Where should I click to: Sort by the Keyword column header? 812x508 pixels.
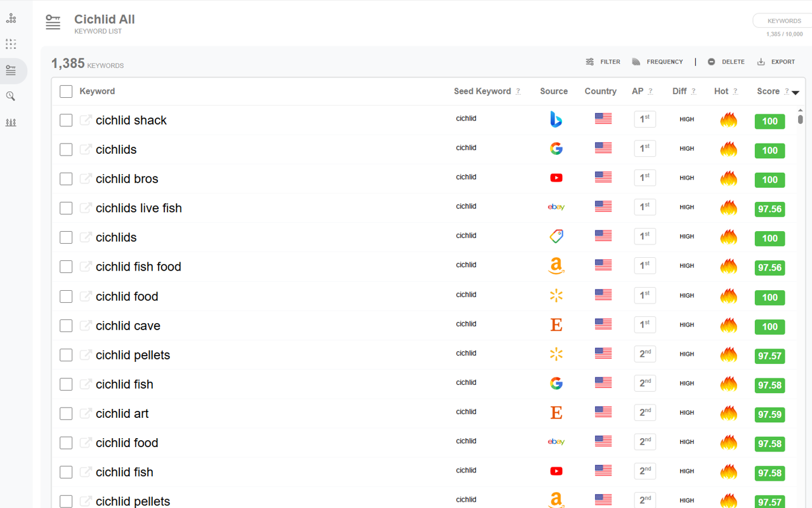97,91
